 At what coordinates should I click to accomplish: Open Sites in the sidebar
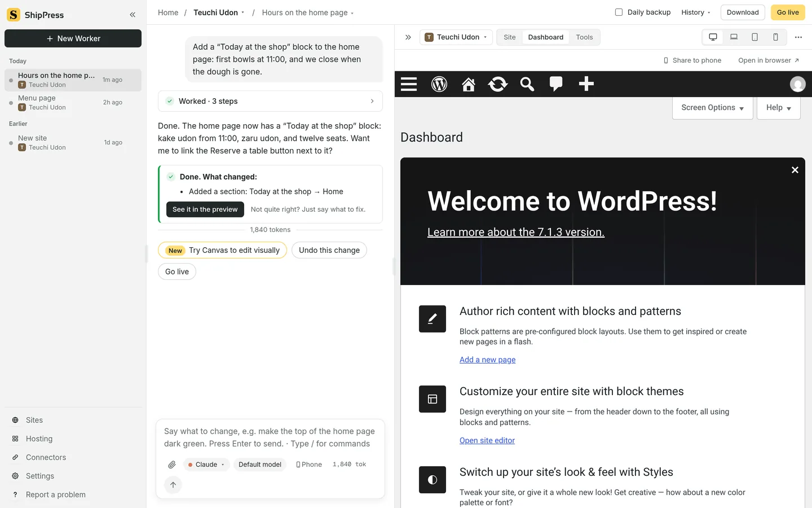click(x=34, y=420)
